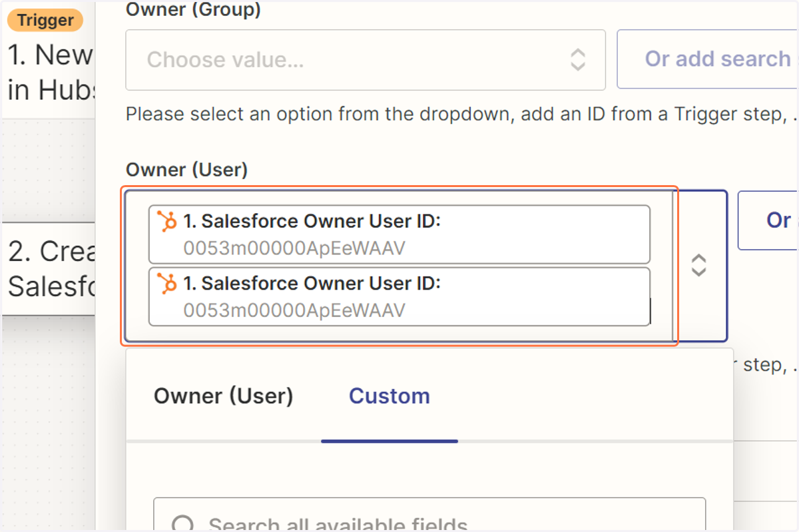The height and width of the screenshot is (532, 799).
Task: Click the Owner (Group) field label
Action: [193, 10]
